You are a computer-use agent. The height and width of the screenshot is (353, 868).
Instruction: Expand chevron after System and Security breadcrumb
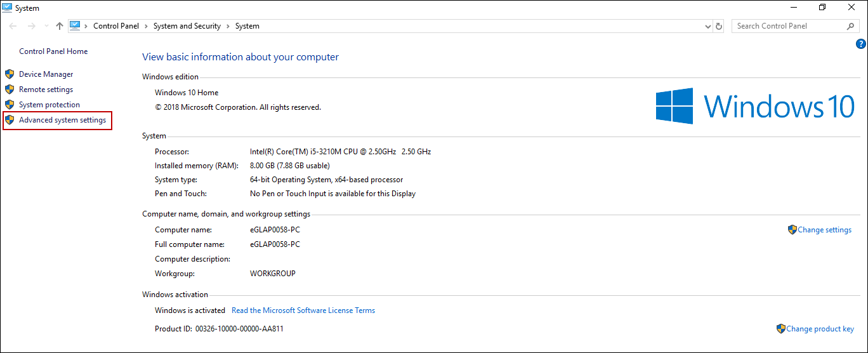pos(228,26)
